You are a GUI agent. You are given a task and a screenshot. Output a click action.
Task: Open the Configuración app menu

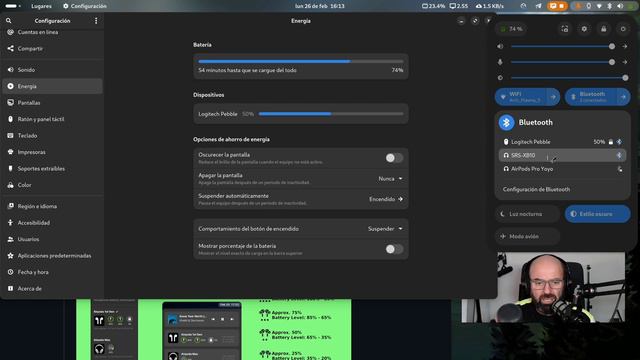coord(84,6)
